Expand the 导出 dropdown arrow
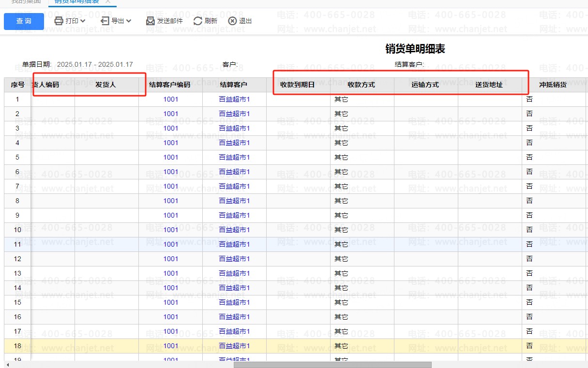The image size is (588, 368). pyautogui.click(x=129, y=21)
